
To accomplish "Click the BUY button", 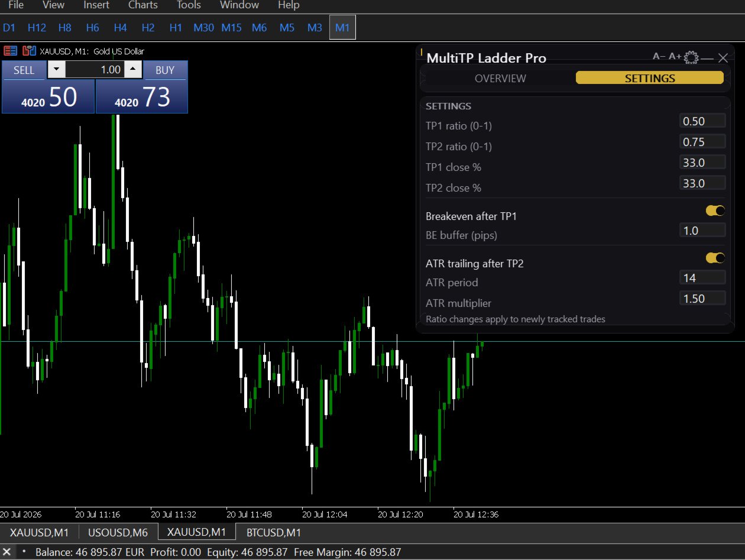I will coord(165,70).
